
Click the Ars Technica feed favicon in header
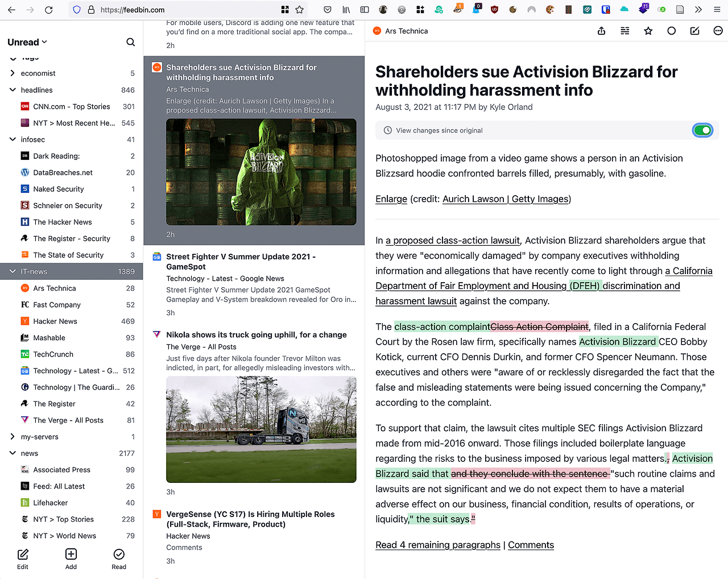pos(377,31)
